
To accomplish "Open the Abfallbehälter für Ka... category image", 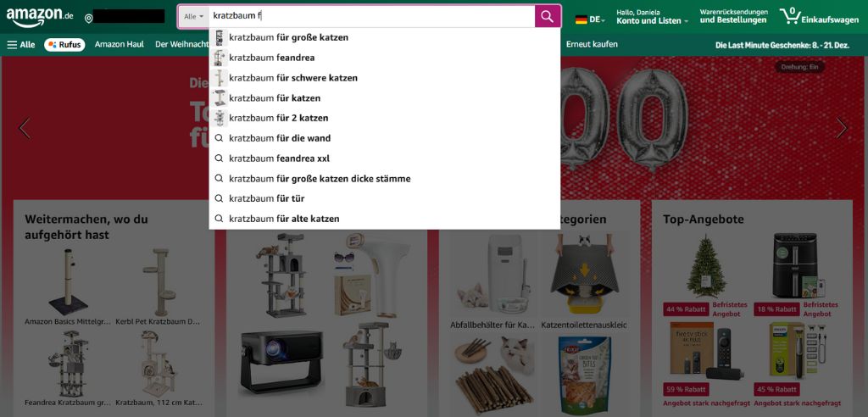I will pos(492,274).
